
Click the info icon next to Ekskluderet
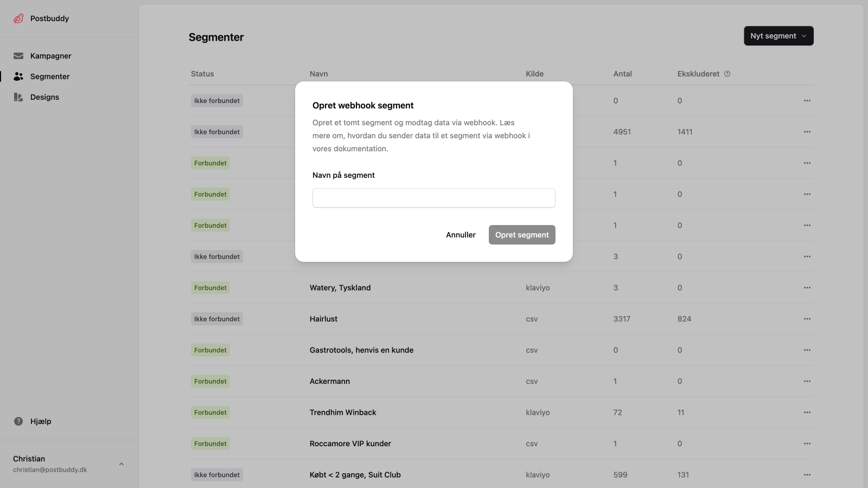pos(727,73)
